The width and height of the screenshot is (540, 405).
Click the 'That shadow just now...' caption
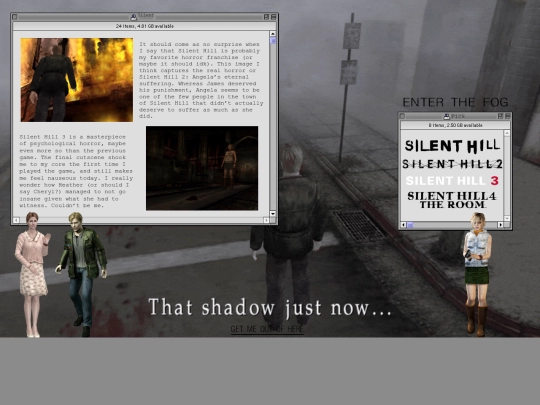coord(270,308)
